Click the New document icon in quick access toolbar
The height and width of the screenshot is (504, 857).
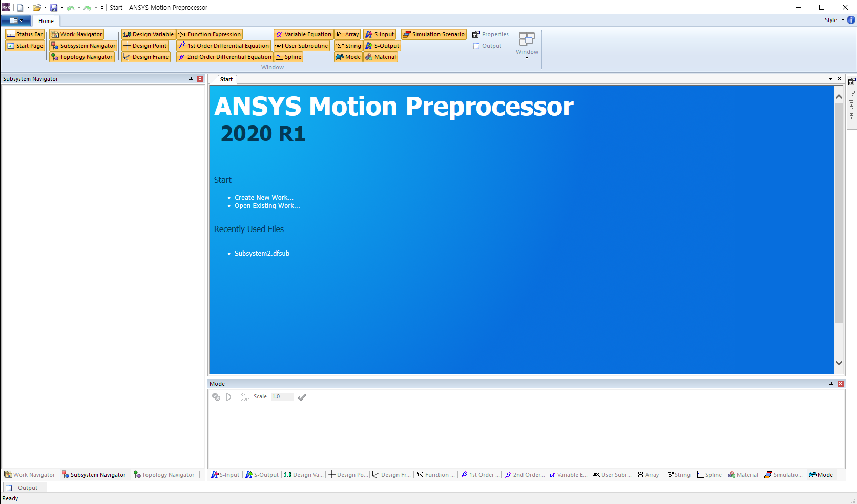point(20,8)
